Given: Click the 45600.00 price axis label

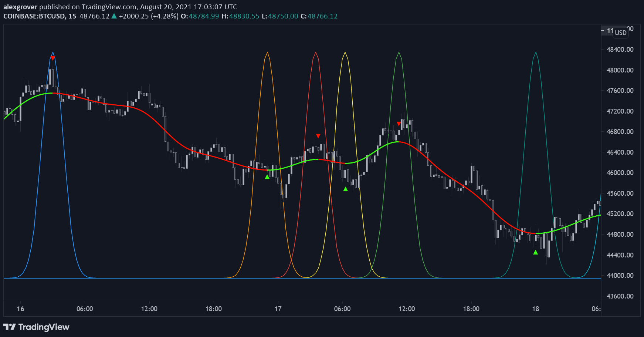Looking at the screenshot, I should click(620, 193).
